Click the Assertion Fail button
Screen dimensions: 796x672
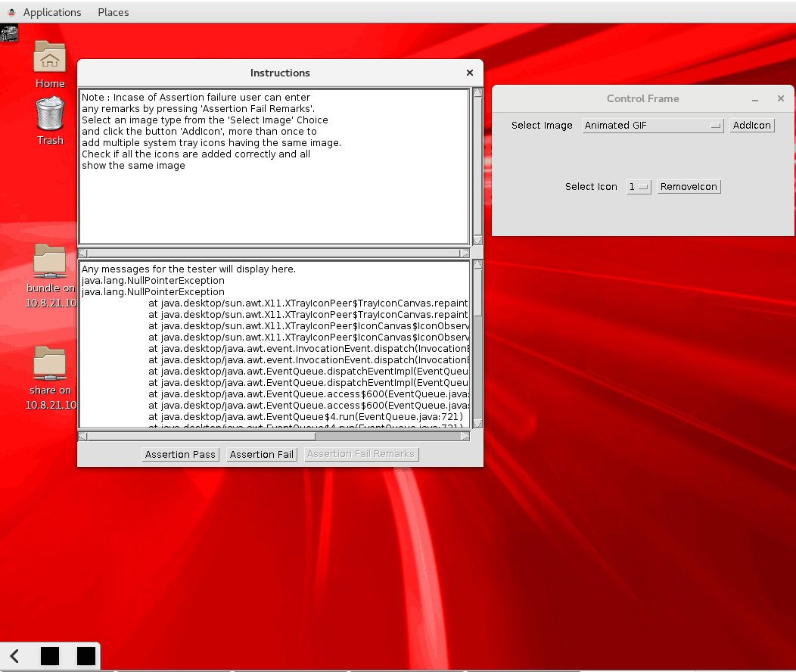(262, 455)
